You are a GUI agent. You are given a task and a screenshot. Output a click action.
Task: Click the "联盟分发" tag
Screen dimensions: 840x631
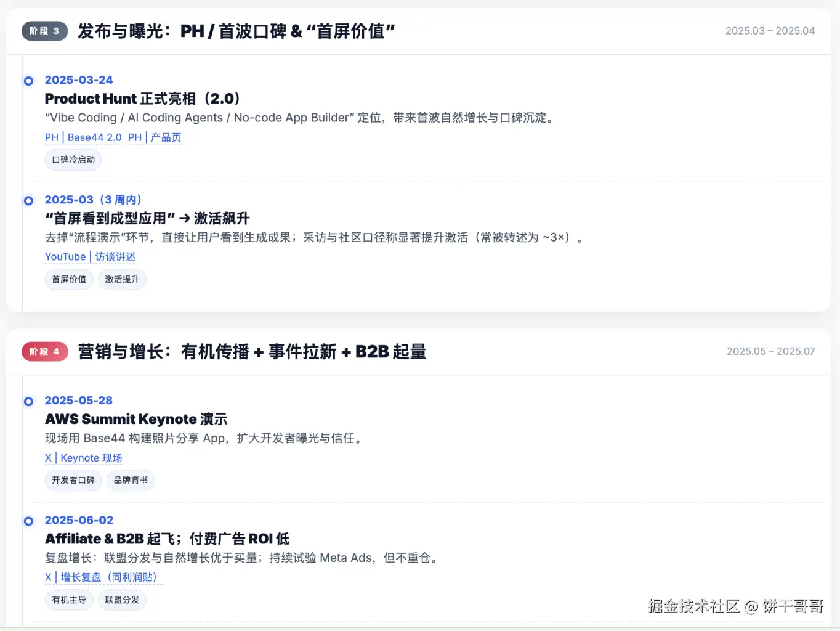pyautogui.click(x=122, y=600)
